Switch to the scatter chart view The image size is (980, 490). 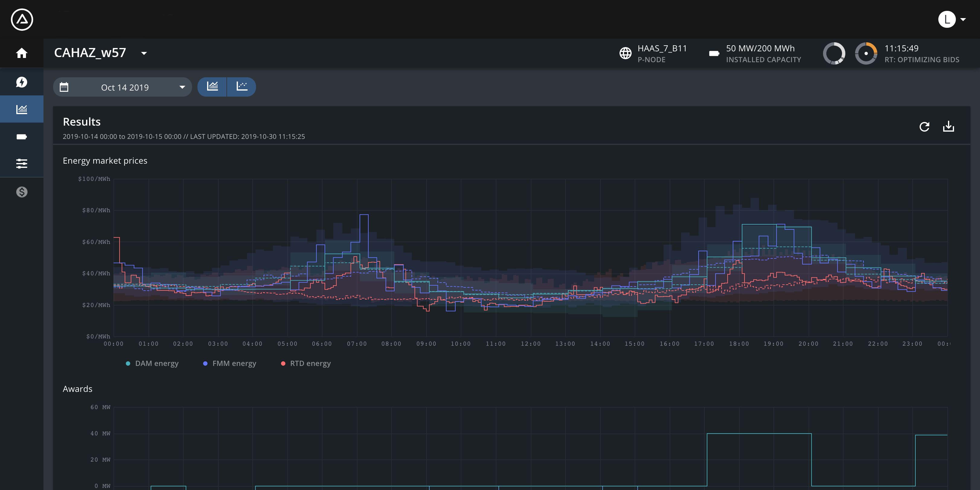pyautogui.click(x=242, y=87)
